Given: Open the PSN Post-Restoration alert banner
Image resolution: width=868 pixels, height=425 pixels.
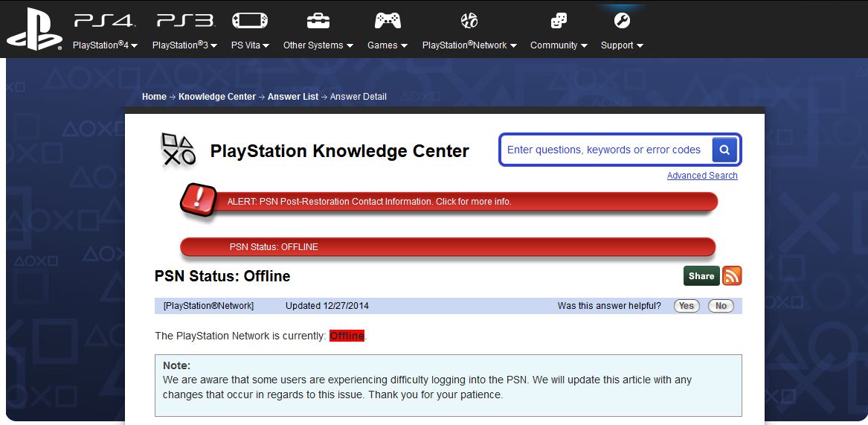Looking at the screenshot, I should pos(449,202).
